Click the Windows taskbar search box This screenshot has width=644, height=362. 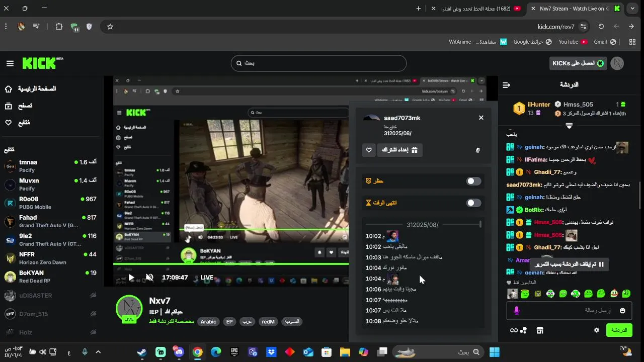[438, 352]
